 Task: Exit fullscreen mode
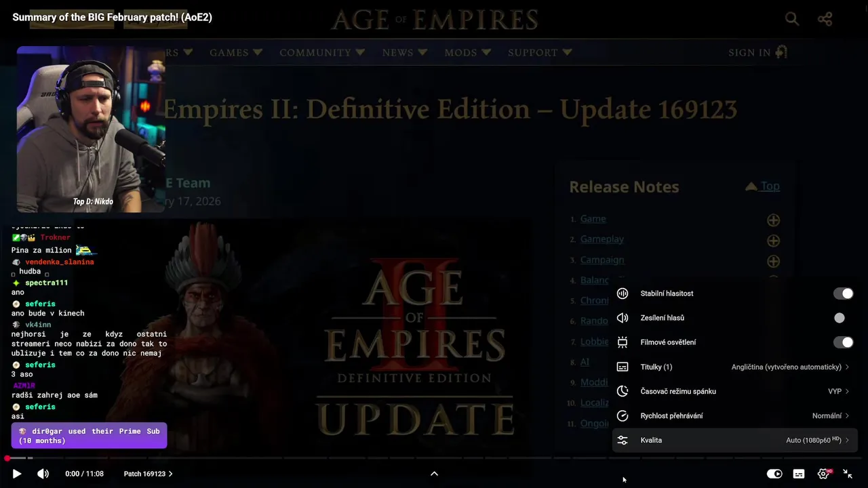(x=848, y=474)
